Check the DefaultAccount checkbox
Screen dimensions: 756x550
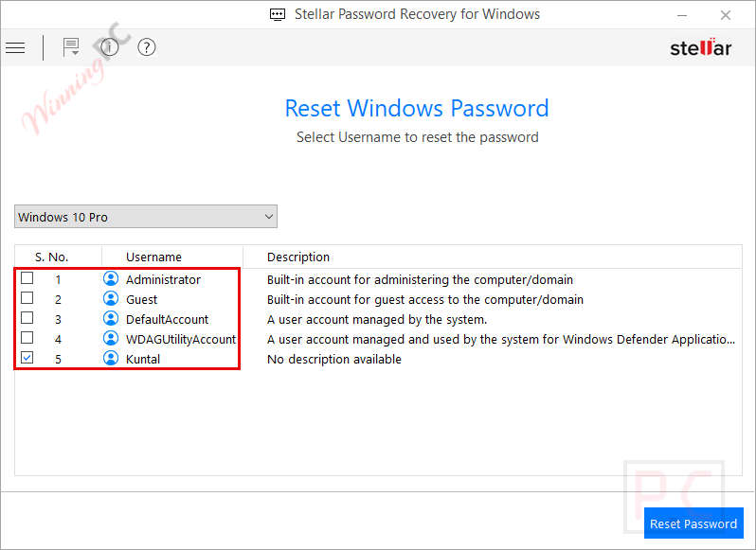click(27, 318)
